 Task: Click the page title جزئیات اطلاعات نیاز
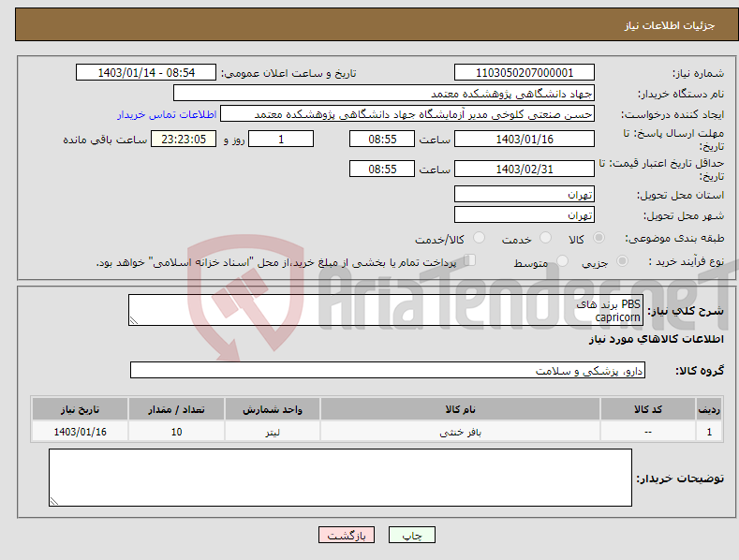coord(670,25)
